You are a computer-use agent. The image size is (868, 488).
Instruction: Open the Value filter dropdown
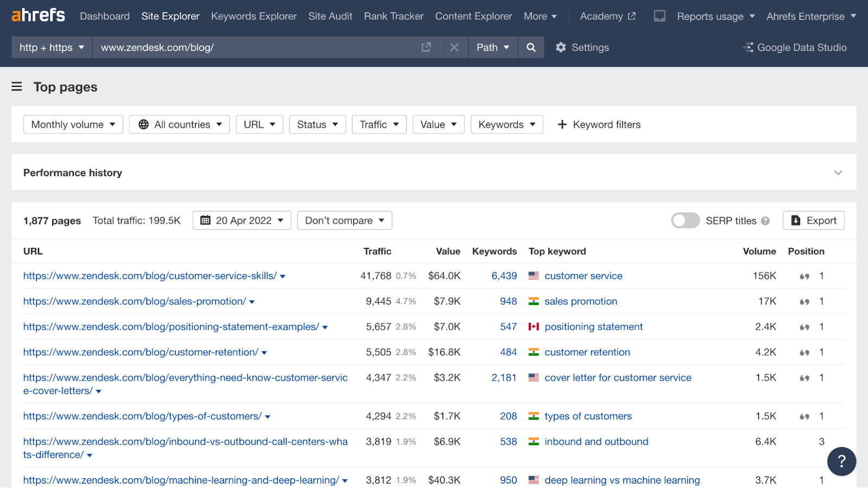point(438,125)
